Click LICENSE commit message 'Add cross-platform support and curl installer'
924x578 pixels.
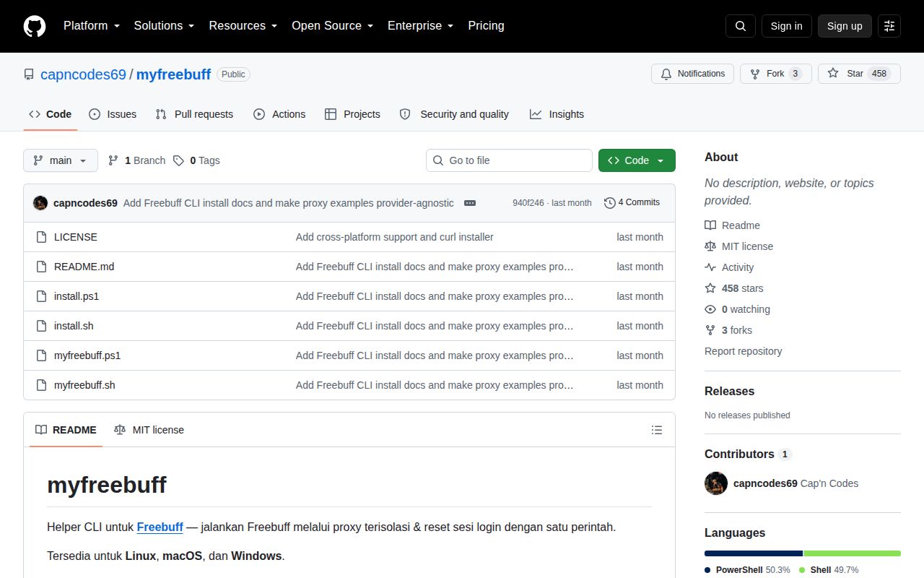click(395, 237)
